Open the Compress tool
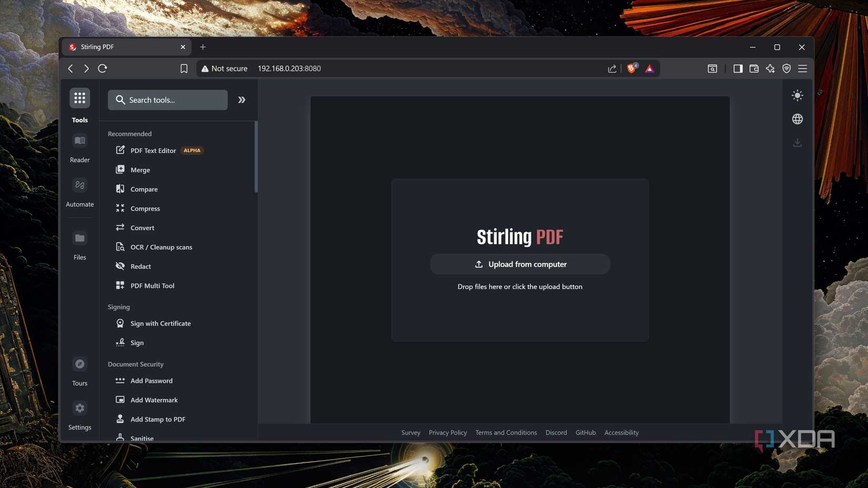The image size is (868, 488). coord(145,208)
